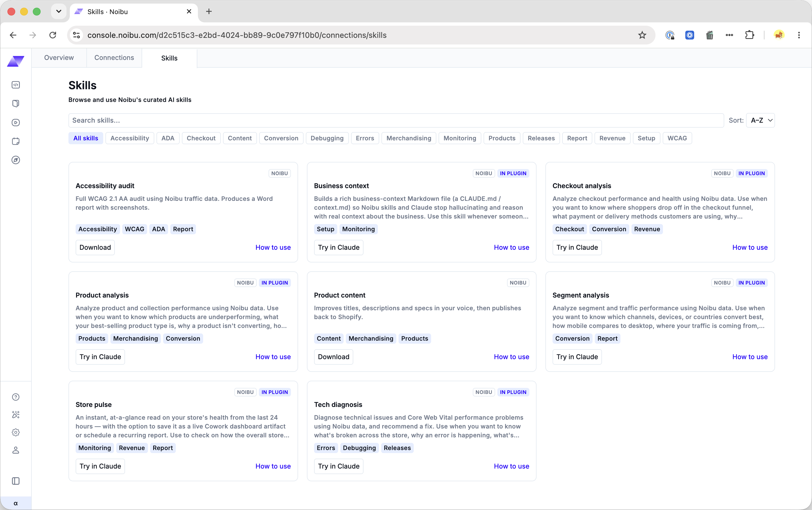Open How to use for Segment analysis
This screenshot has width=812, height=510.
[x=750, y=356]
